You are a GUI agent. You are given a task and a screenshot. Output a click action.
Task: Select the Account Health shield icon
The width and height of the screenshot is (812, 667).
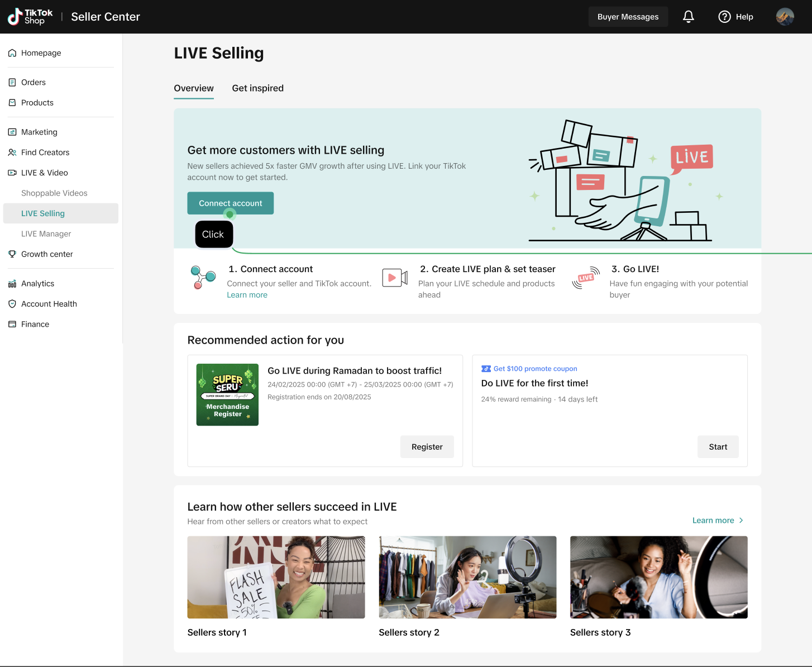click(12, 304)
